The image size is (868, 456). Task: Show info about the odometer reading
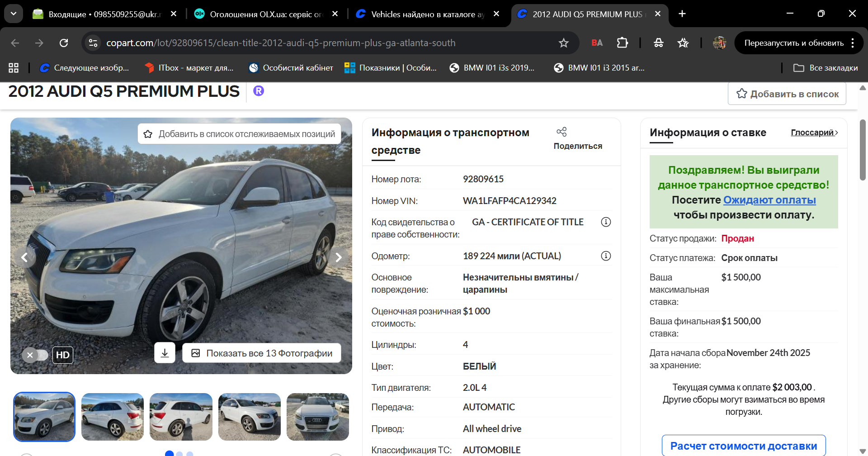(606, 256)
